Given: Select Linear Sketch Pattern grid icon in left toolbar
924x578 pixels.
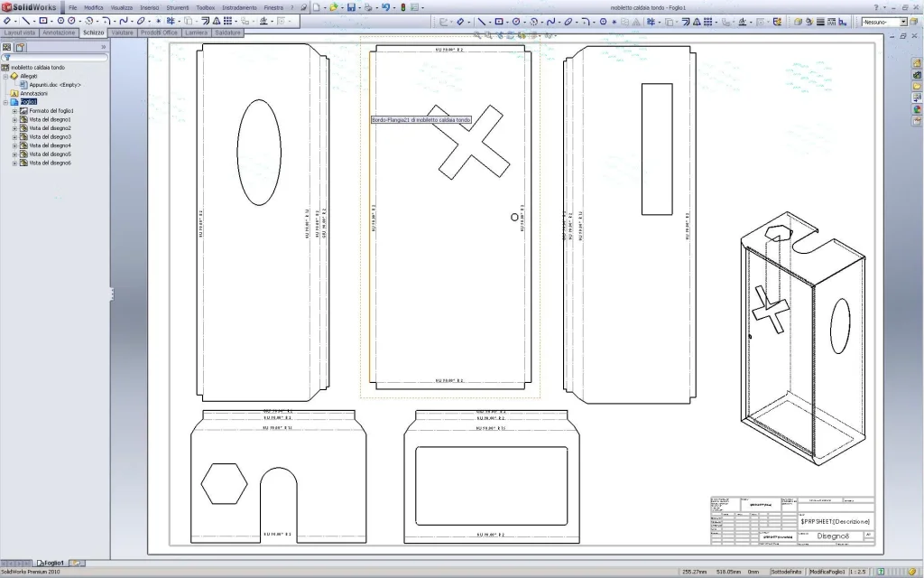Looking at the screenshot, I should 227,21.
